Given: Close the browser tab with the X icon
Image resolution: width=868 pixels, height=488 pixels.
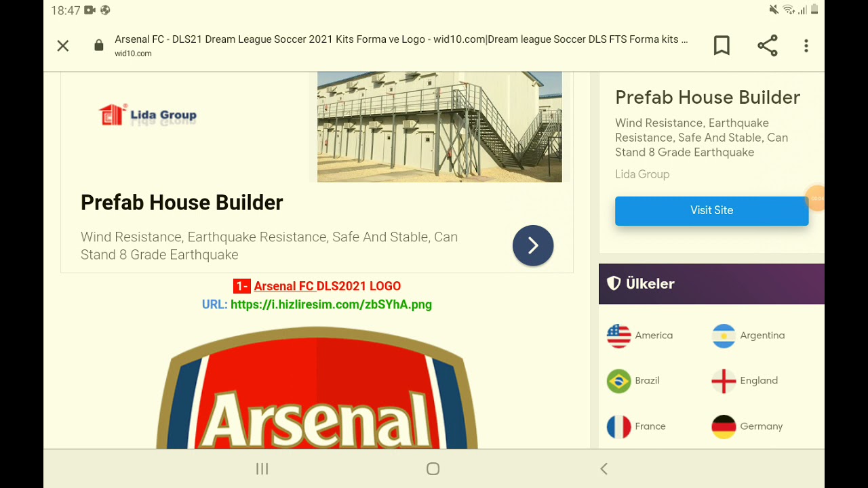Looking at the screenshot, I should tap(63, 46).
